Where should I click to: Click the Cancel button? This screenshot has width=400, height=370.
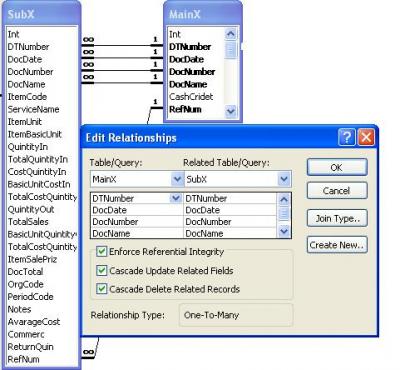pyautogui.click(x=337, y=191)
